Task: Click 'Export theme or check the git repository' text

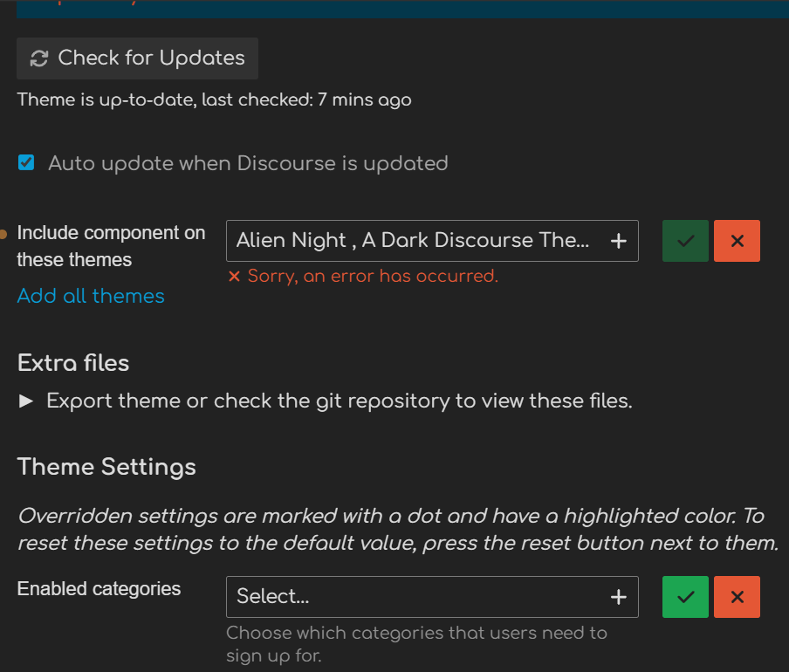Action: coord(339,401)
